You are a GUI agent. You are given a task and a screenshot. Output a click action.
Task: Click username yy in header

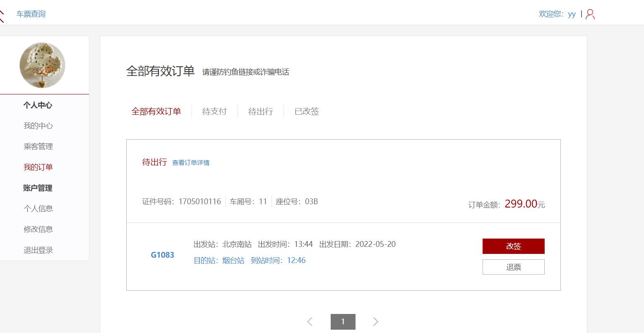tap(572, 14)
